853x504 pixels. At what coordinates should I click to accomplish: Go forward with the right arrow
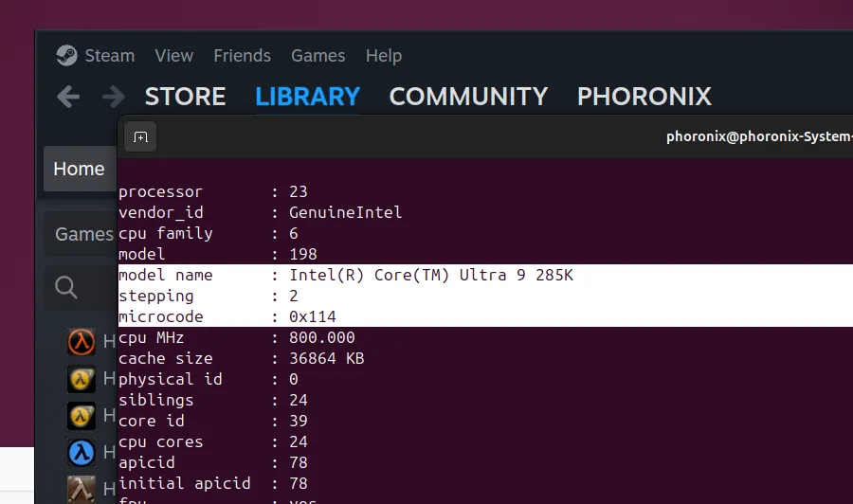click(x=114, y=97)
